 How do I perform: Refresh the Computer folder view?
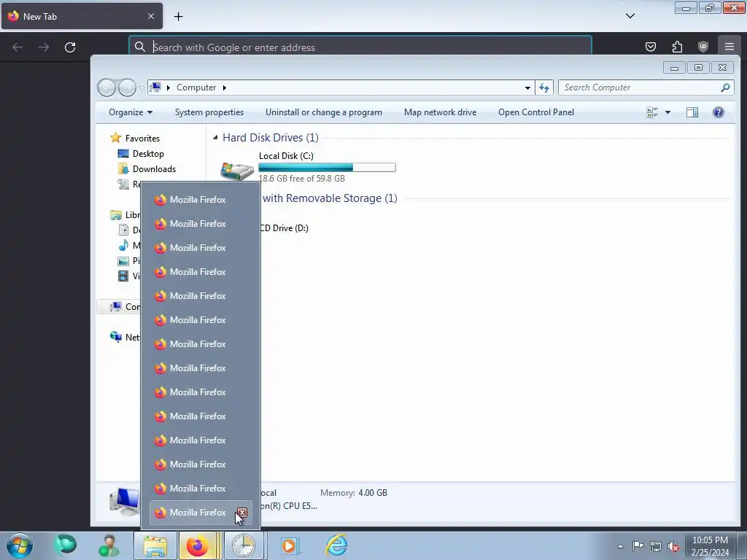tap(544, 87)
